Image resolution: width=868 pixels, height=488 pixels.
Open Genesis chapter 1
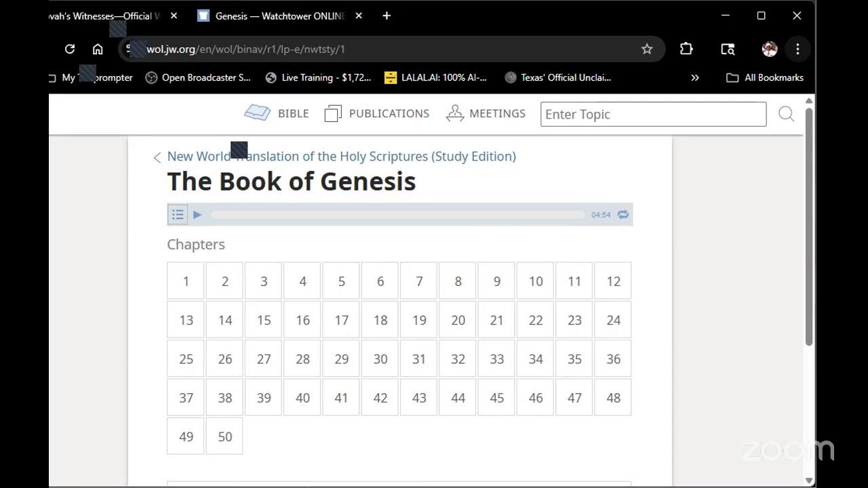[x=186, y=281]
